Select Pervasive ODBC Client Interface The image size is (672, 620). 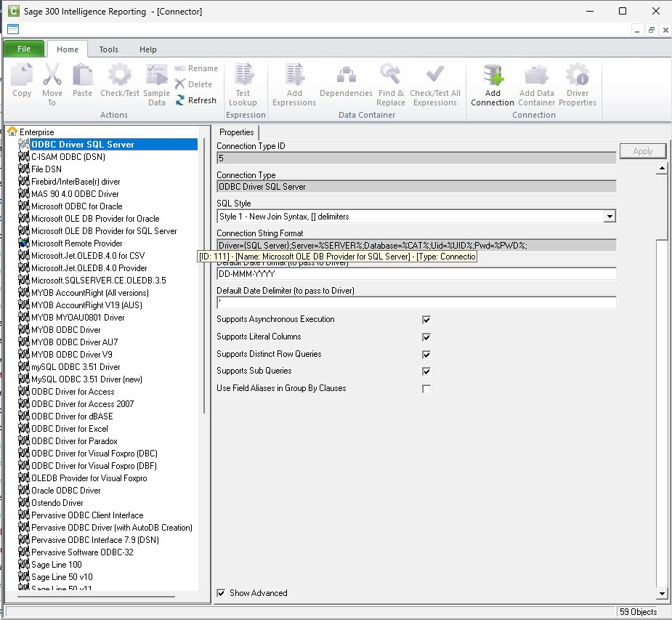click(87, 515)
